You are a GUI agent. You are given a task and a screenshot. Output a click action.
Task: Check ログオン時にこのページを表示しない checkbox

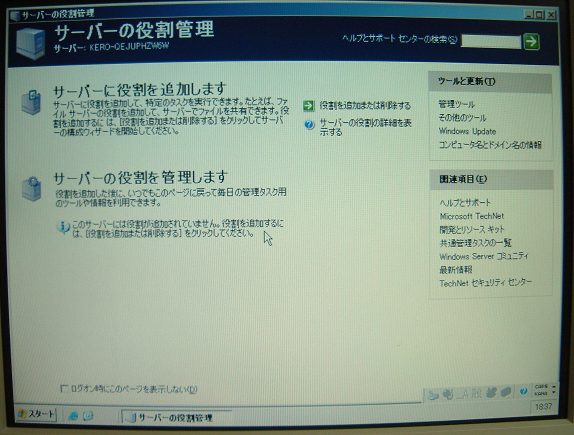click(64, 388)
